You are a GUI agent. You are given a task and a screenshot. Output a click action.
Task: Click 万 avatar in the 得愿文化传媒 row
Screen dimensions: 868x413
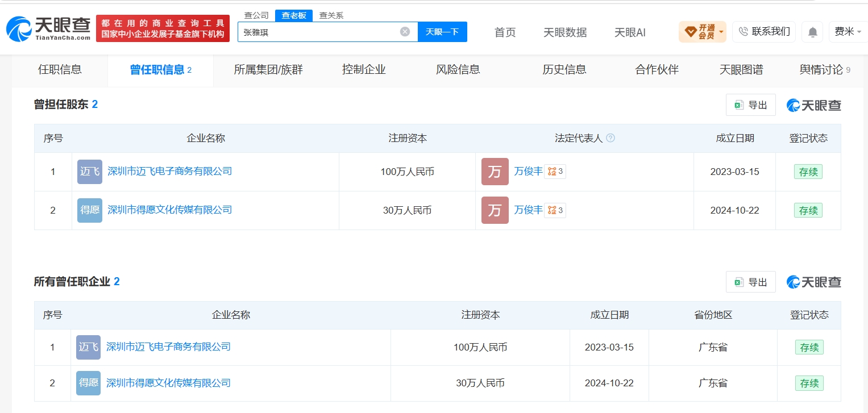[x=495, y=210]
